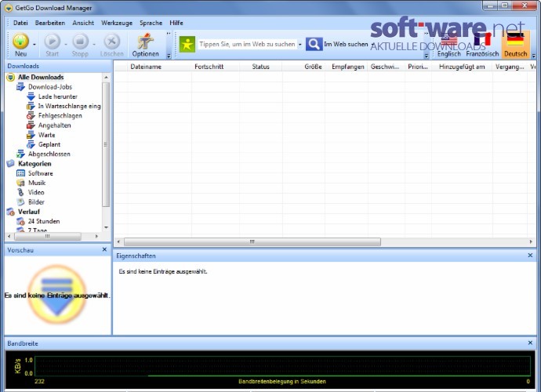
Task: Click the Lade herunter icon
Action: click(x=31, y=96)
